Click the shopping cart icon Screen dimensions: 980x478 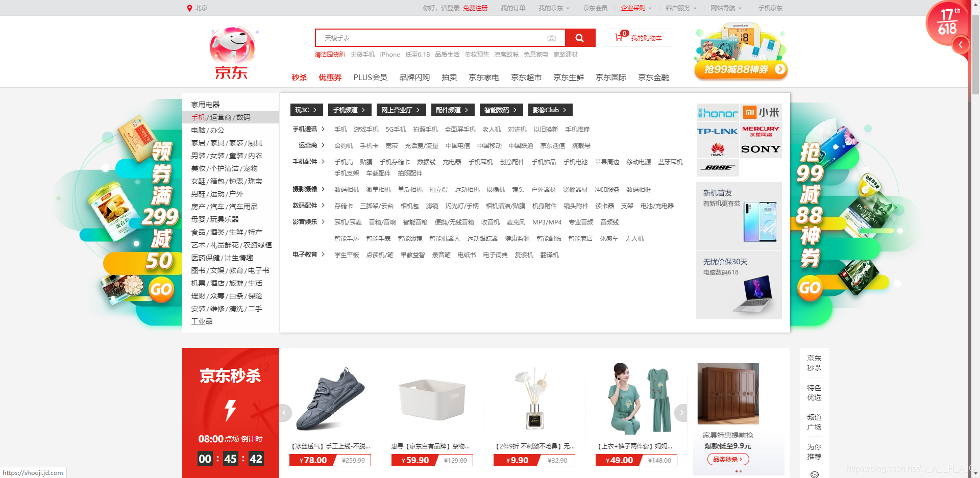[619, 37]
